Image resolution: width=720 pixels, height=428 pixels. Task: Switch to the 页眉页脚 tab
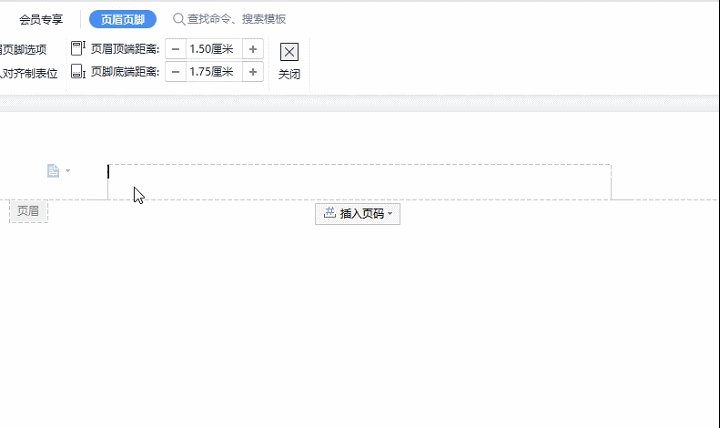122,19
